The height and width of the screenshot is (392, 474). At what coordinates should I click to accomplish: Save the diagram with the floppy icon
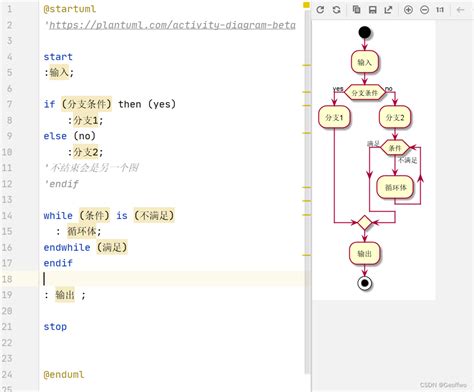pyautogui.click(x=372, y=10)
